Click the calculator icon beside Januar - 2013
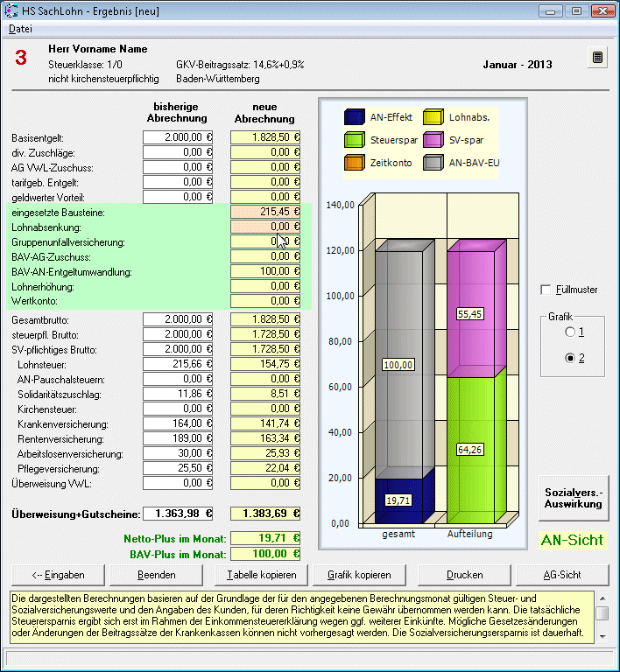This screenshot has height=672, width=620. click(597, 58)
